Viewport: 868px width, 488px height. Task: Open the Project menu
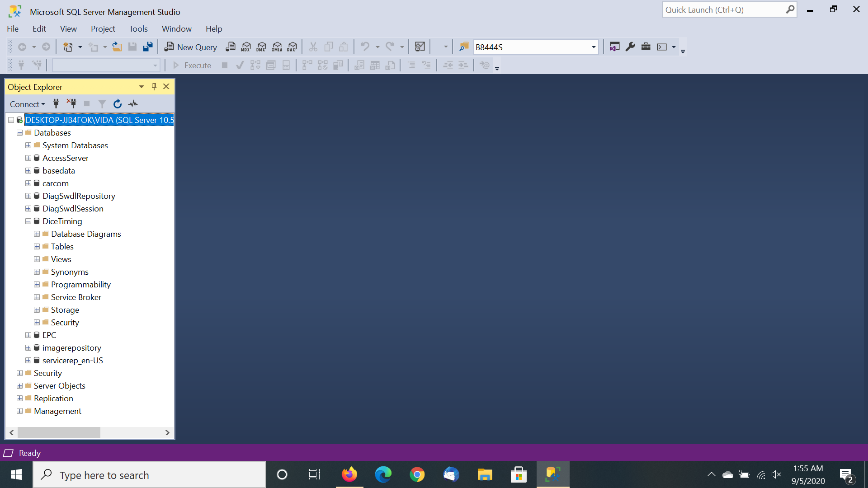click(103, 29)
